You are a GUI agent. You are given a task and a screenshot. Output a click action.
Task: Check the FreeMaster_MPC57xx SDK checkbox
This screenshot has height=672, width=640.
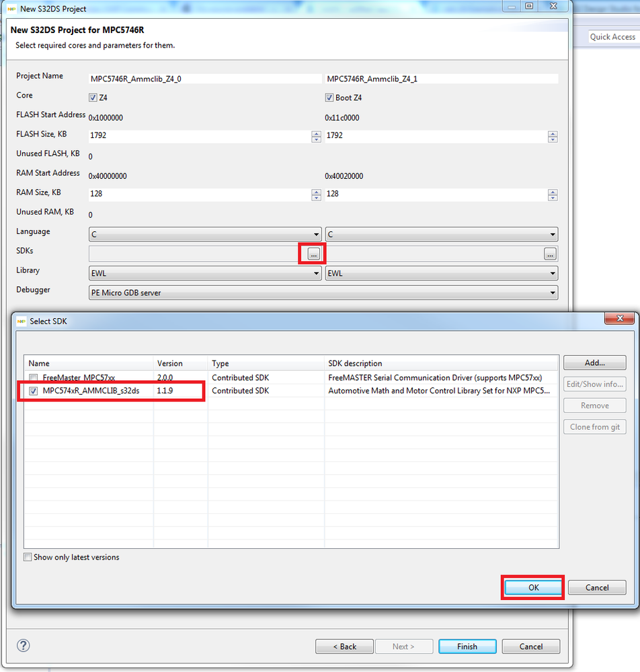pos(33,377)
